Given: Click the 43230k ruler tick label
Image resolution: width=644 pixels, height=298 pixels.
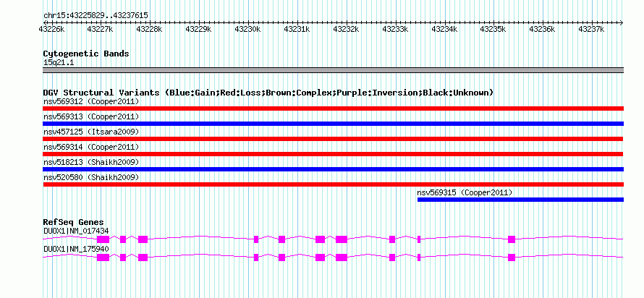Looking at the screenshot, I should click(248, 30).
